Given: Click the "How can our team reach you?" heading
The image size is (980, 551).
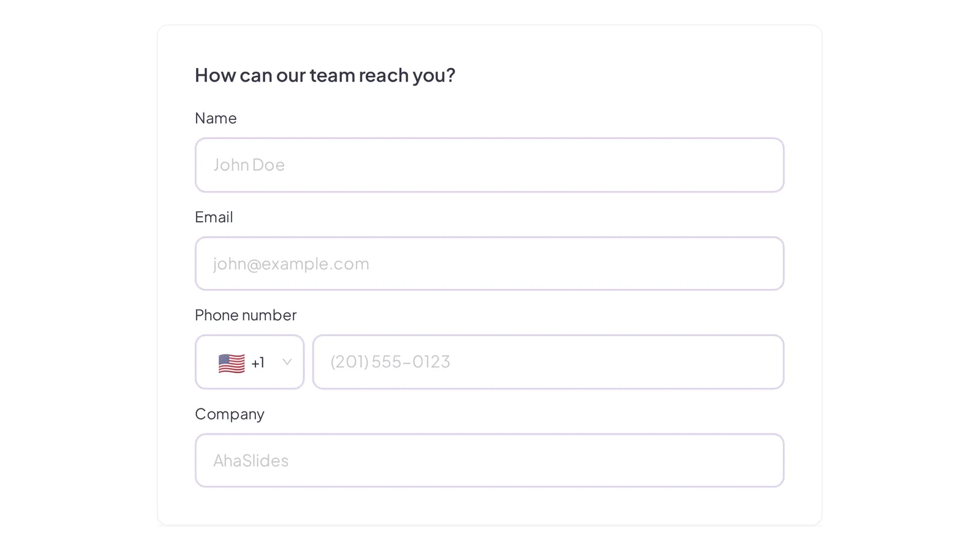Looking at the screenshot, I should coord(325,75).
